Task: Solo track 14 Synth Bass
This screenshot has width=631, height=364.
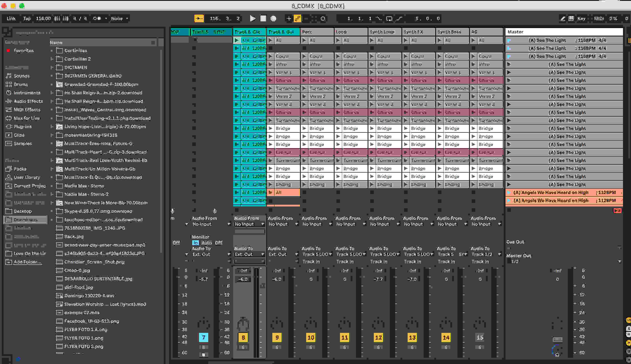Action: pyautogui.click(x=446, y=347)
